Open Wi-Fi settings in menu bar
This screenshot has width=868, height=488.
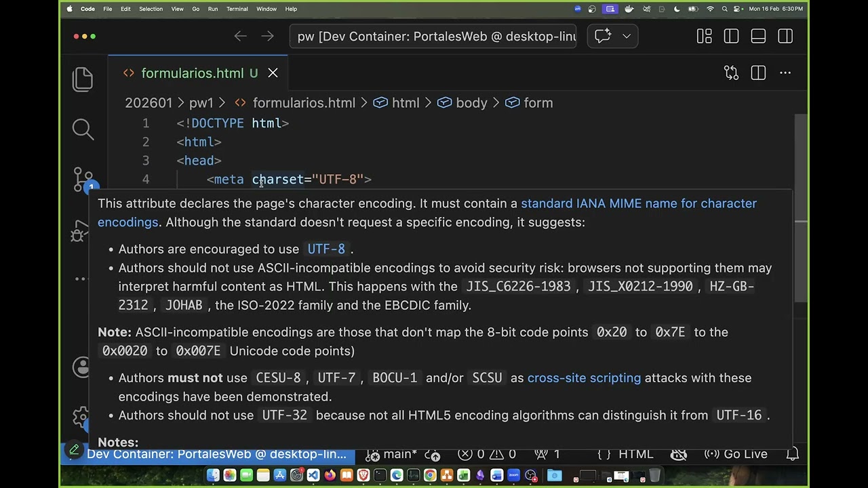(x=710, y=9)
